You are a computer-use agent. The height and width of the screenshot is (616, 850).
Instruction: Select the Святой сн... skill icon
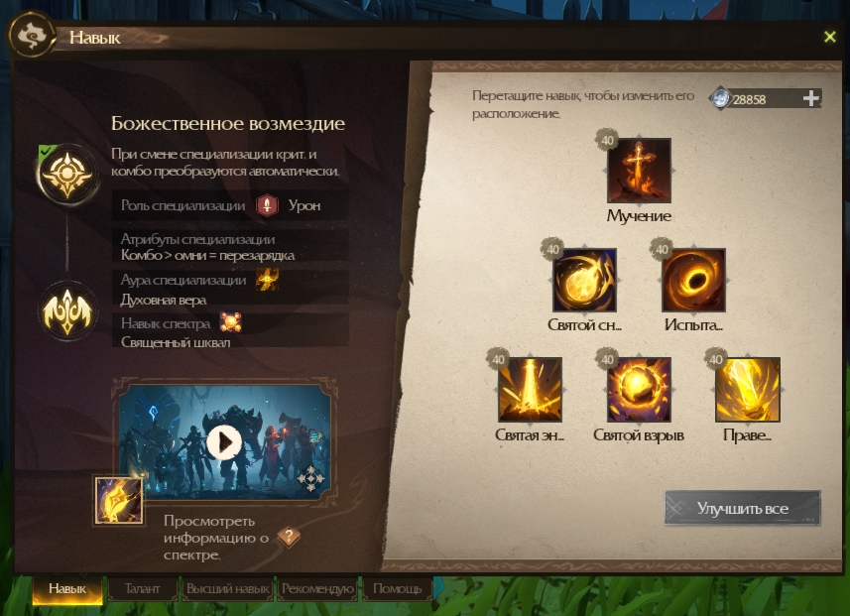click(x=584, y=280)
